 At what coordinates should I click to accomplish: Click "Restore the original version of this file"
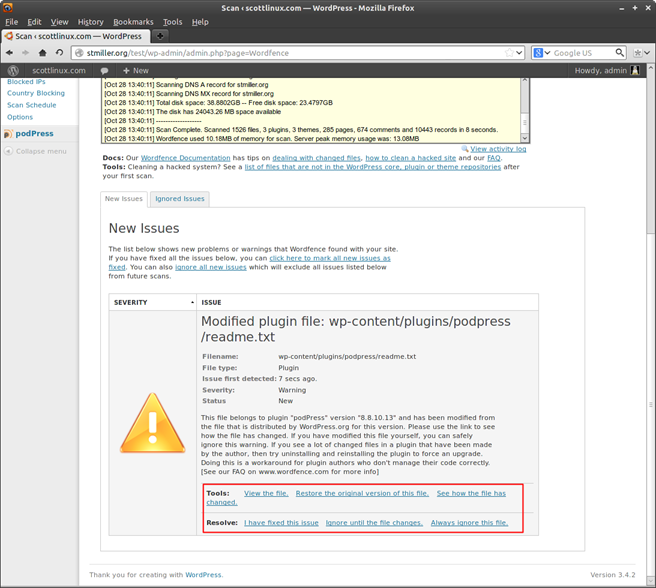(x=362, y=493)
